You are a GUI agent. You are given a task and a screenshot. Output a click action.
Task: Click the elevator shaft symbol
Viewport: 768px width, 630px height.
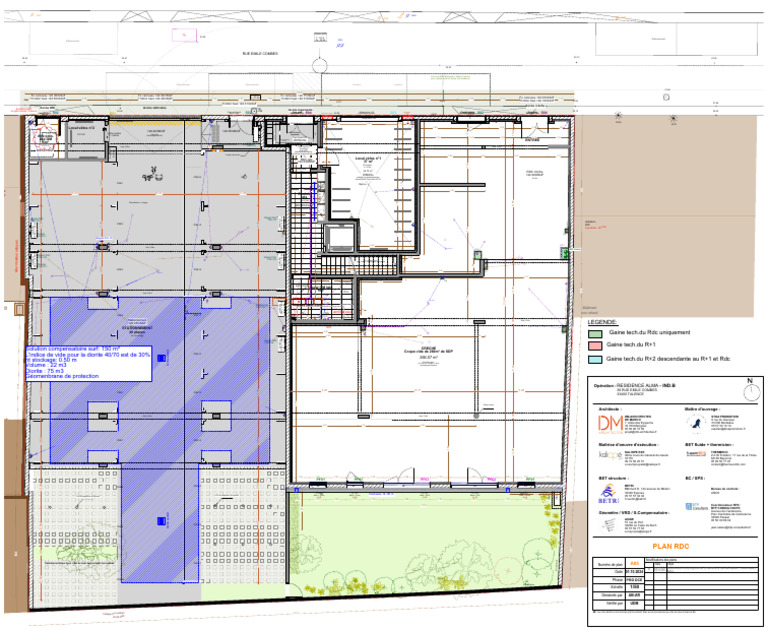coord(341,238)
